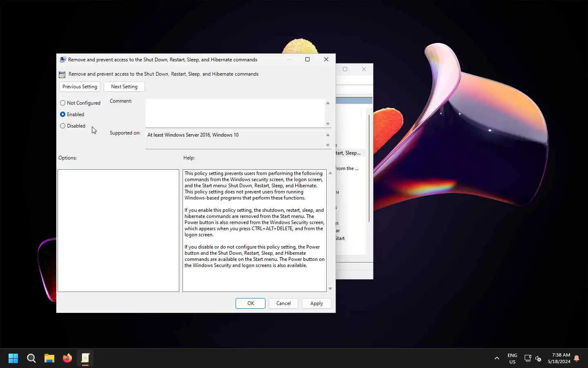Click the policy dialog title bar icon

click(x=62, y=60)
